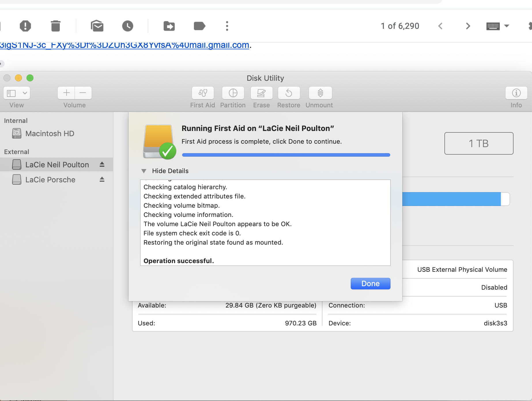Click the '970.23 GB' used value
This screenshot has height=401, width=532.
click(x=301, y=323)
